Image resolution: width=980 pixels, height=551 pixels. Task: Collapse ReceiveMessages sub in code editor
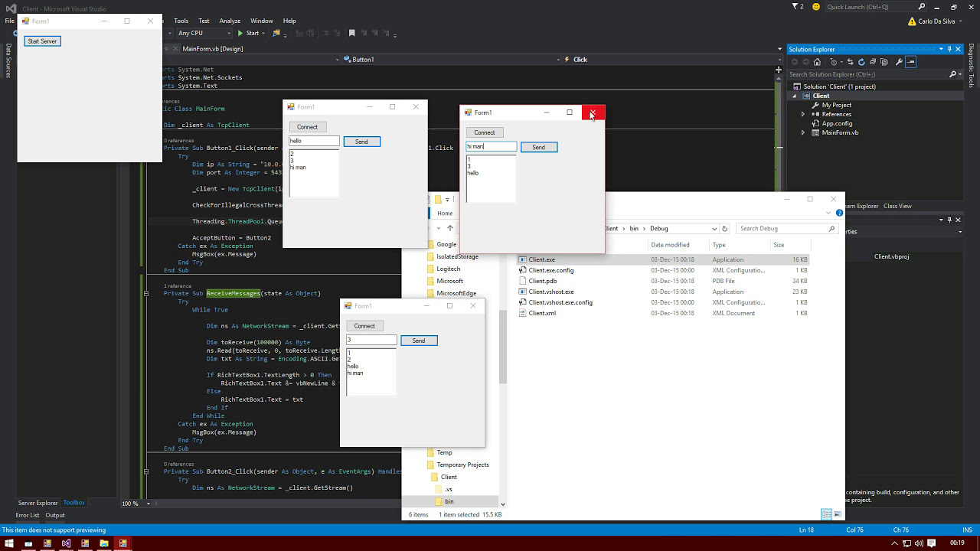tap(145, 293)
